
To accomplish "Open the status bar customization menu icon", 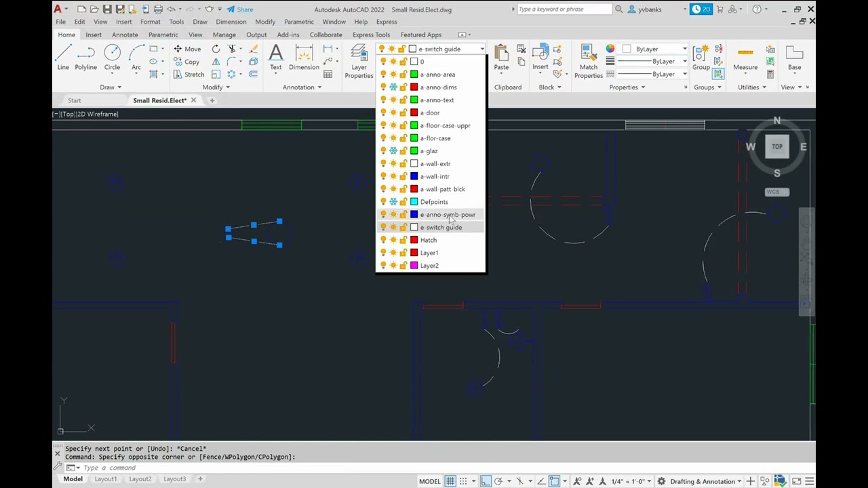I will point(810,481).
